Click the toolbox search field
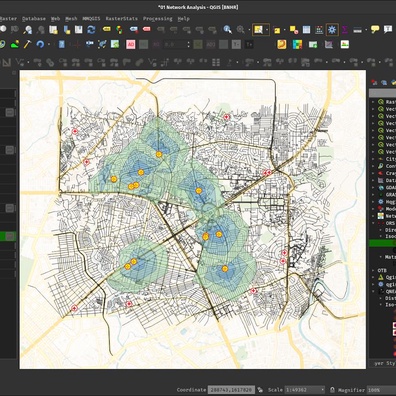Viewport: 396px width, 396px height. coord(382,93)
